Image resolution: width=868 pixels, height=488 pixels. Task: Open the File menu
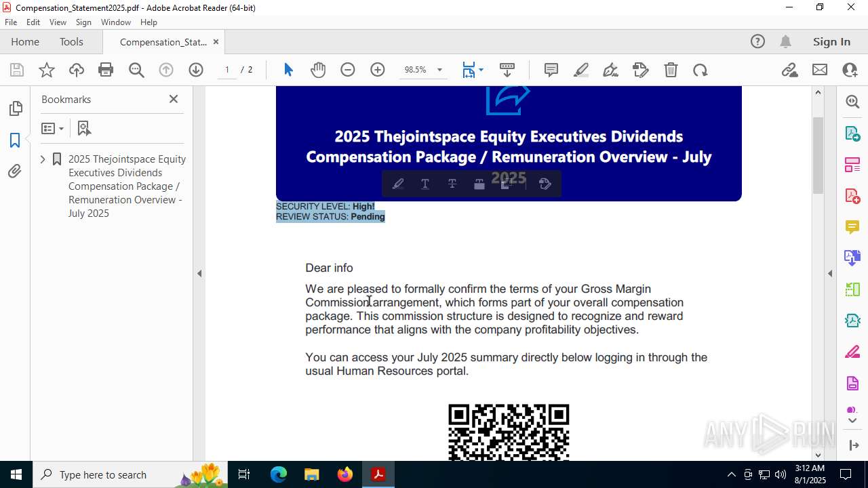[x=11, y=22]
